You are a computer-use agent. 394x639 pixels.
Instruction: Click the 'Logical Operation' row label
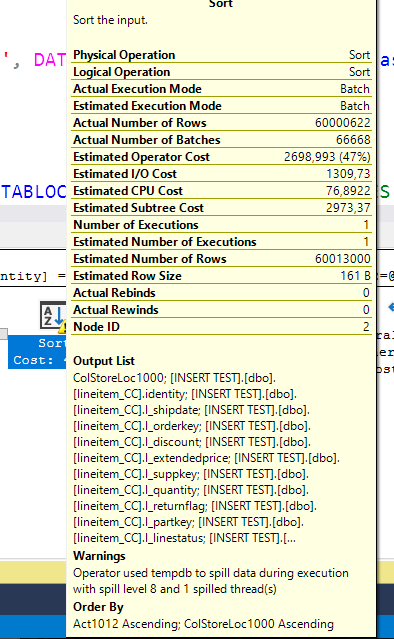121,72
